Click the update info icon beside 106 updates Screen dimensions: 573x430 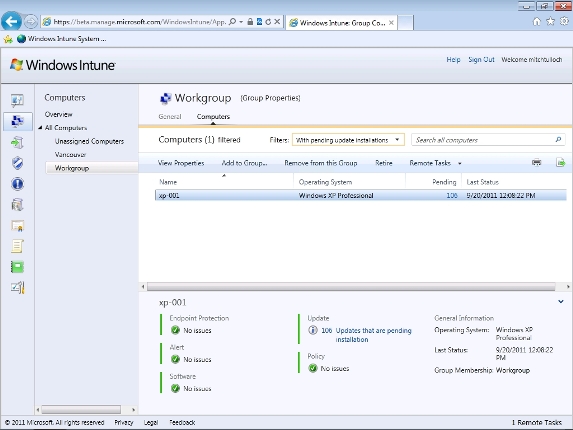pos(312,330)
